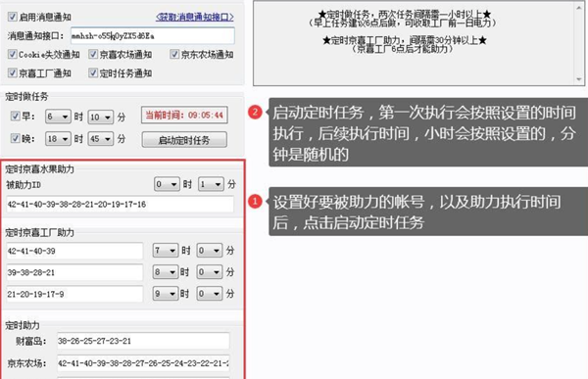Click factory assist field 42-41-40-39
Screen dimensions: 588x379
[x=74, y=251]
